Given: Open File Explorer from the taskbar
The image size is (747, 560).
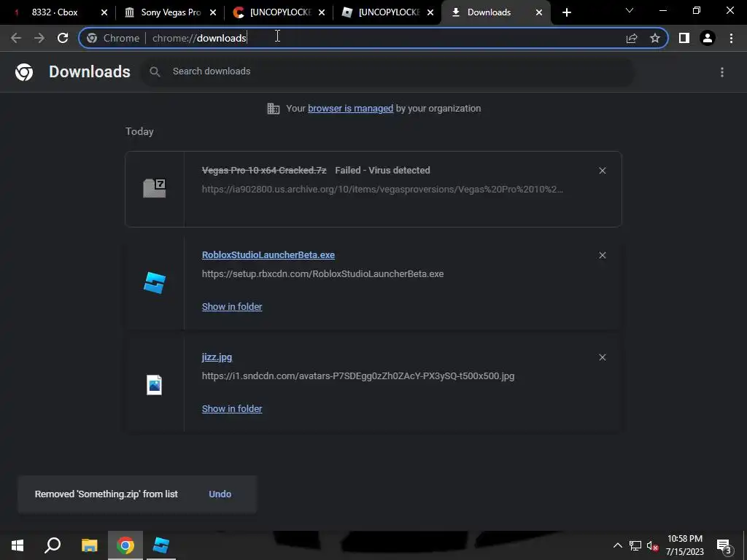Looking at the screenshot, I should tap(89, 545).
